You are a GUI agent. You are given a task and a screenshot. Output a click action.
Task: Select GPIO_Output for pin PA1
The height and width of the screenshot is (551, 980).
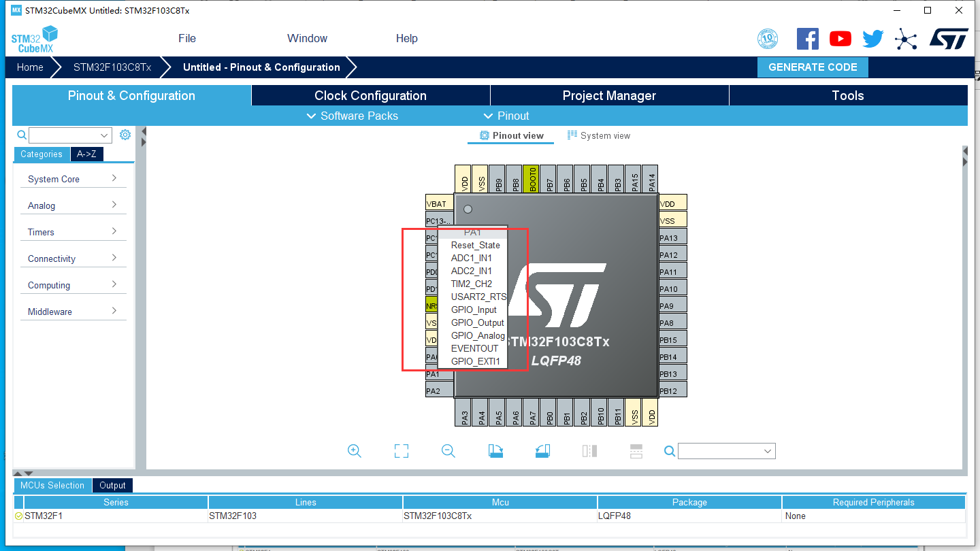click(x=477, y=322)
